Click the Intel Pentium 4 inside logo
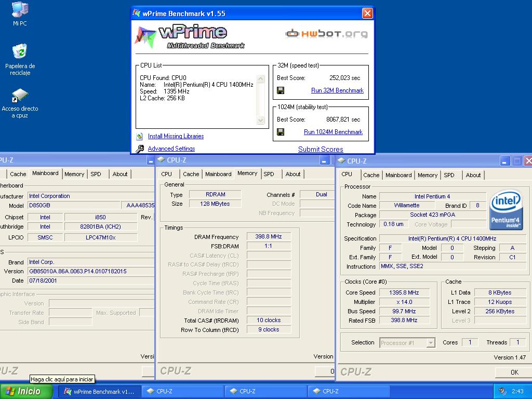The image size is (532, 399). [506, 210]
